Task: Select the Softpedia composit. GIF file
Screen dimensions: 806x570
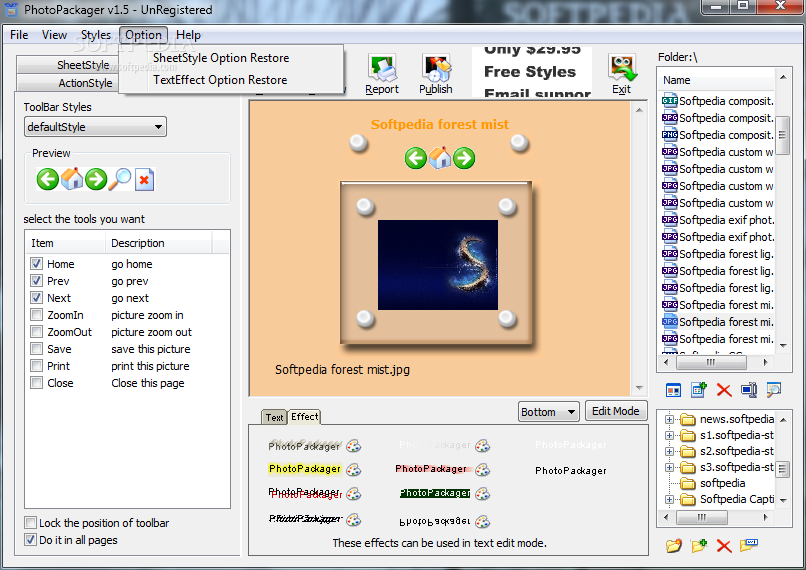Action: coord(719,101)
